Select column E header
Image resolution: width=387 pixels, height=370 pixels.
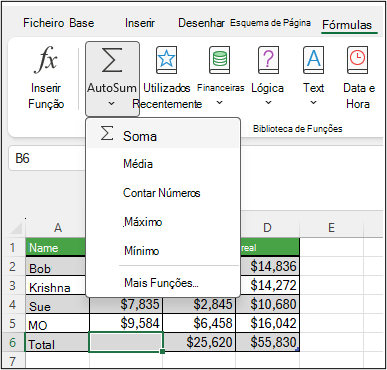click(x=331, y=228)
